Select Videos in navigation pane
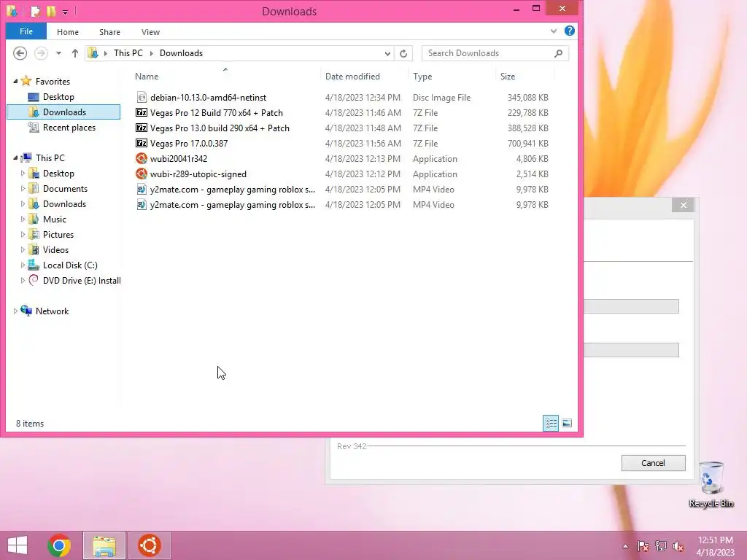The image size is (747, 560). tap(55, 249)
